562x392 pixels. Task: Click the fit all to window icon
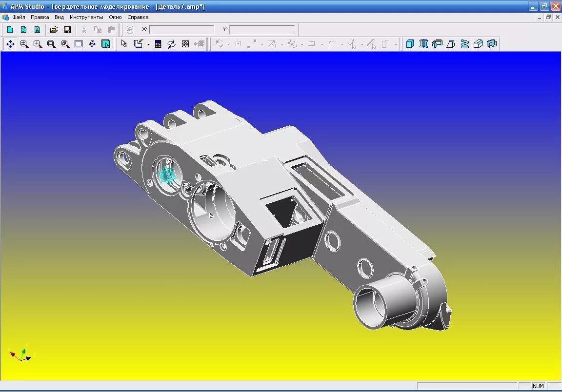coord(79,44)
